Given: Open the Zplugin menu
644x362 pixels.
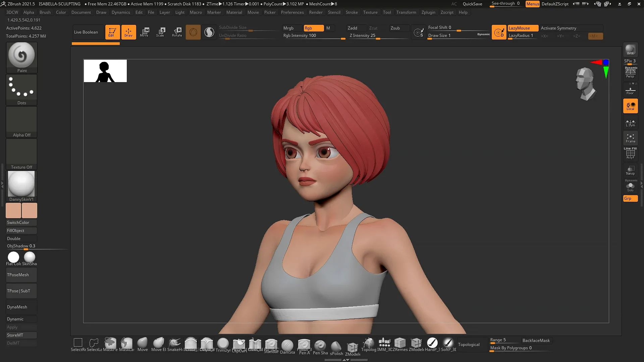Looking at the screenshot, I should pos(428,12).
